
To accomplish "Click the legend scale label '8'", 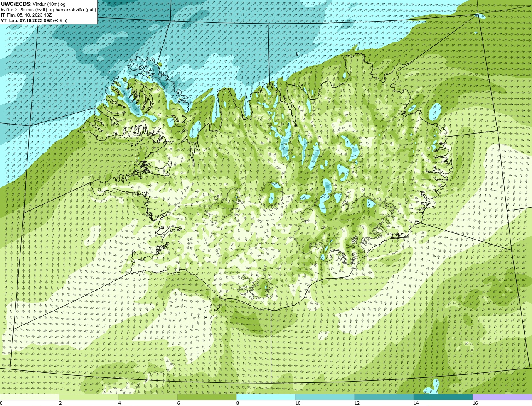I will [x=237, y=403].
